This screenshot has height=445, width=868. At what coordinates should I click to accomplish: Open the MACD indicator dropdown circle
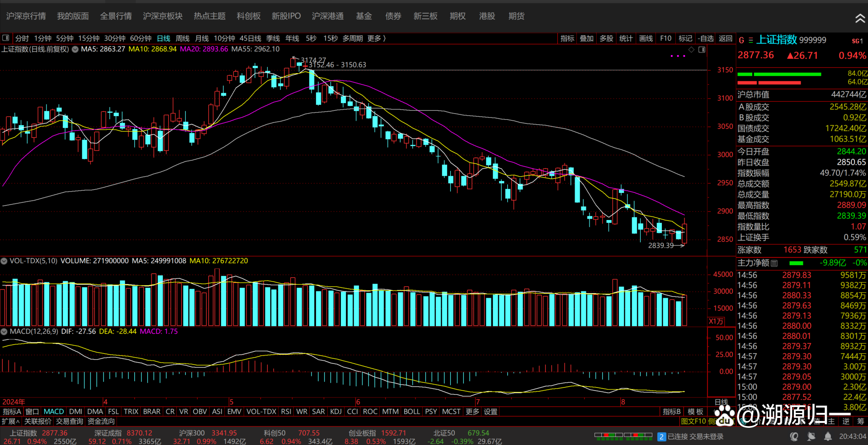[4, 332]
